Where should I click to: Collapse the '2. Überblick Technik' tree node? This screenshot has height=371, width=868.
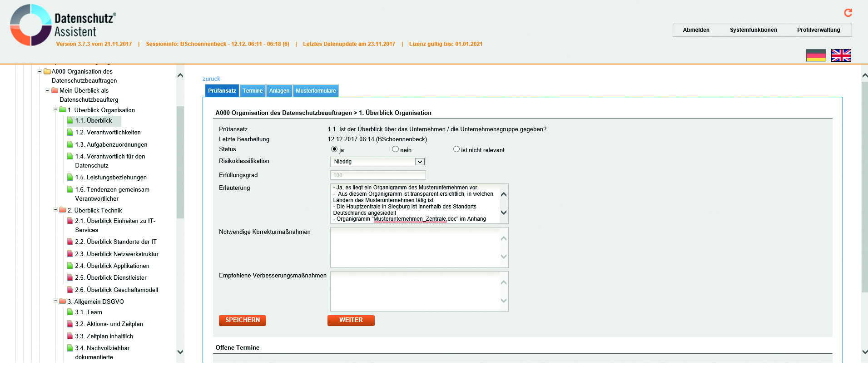pos(55,210)
